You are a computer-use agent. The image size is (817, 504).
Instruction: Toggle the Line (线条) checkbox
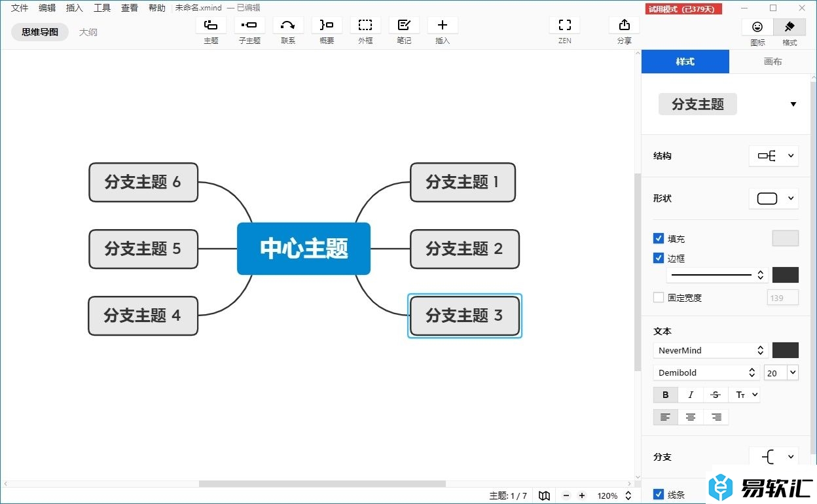[659, 494]
